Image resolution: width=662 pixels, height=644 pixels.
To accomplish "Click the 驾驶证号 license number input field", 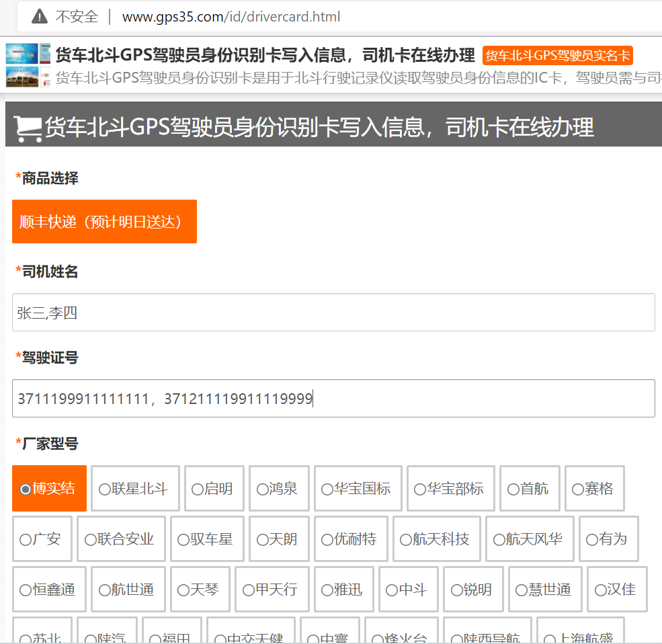I will click(x=333, y=398).
